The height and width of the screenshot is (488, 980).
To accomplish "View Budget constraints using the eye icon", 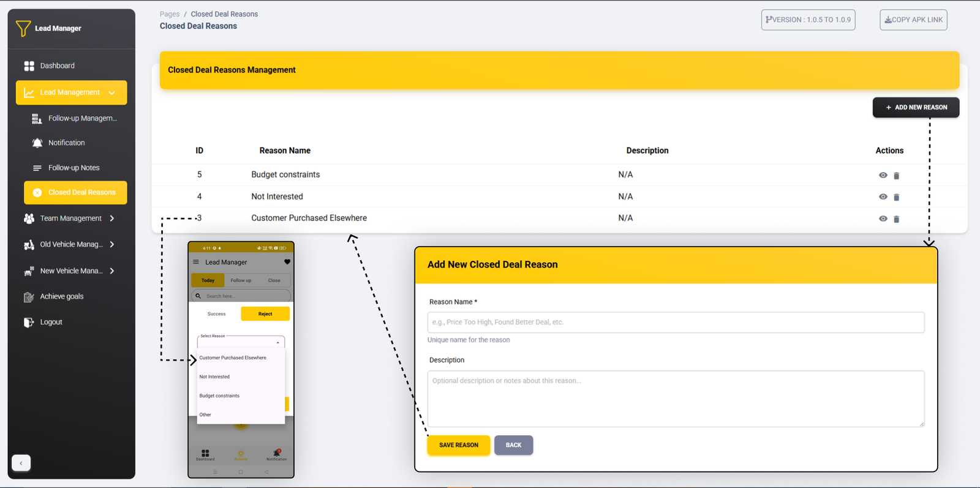I will 883,175.
